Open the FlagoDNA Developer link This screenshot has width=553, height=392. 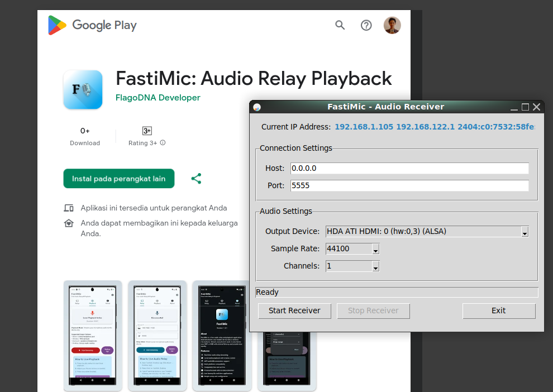pyautogui.click(x=158, y=98)
